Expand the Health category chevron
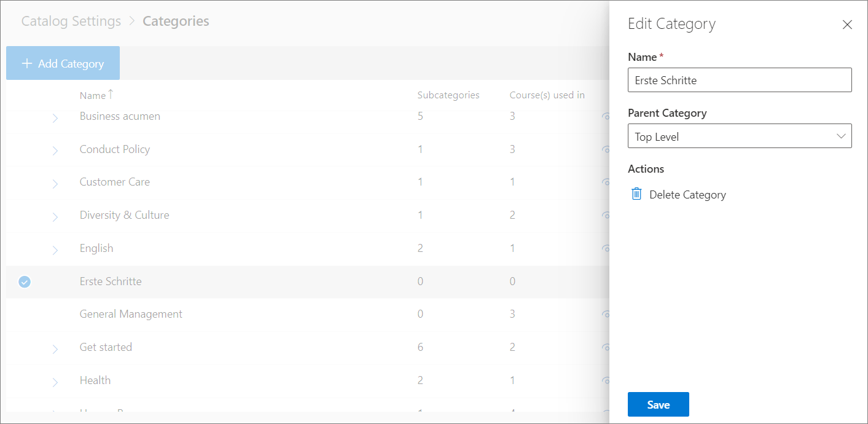 tap(55, 382)
